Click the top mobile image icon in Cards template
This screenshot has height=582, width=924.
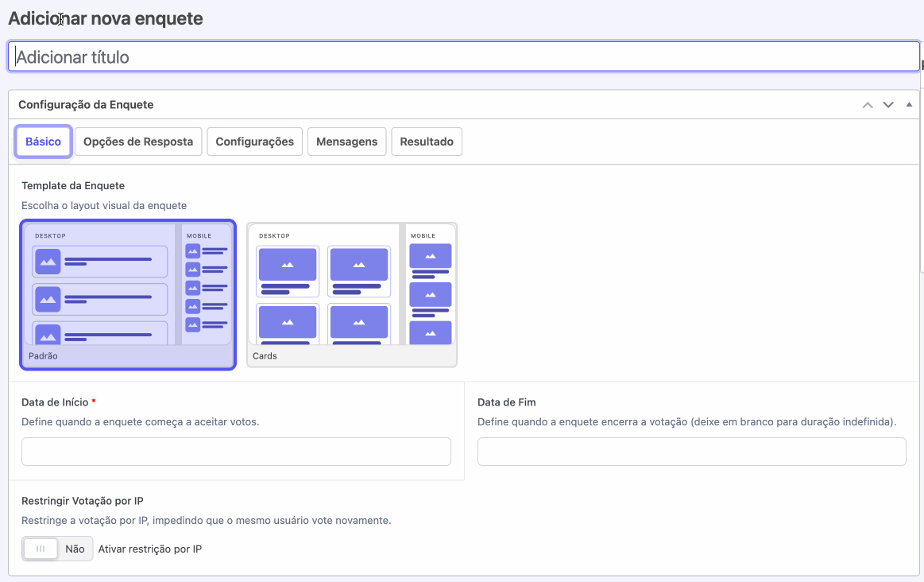[430, 256]
